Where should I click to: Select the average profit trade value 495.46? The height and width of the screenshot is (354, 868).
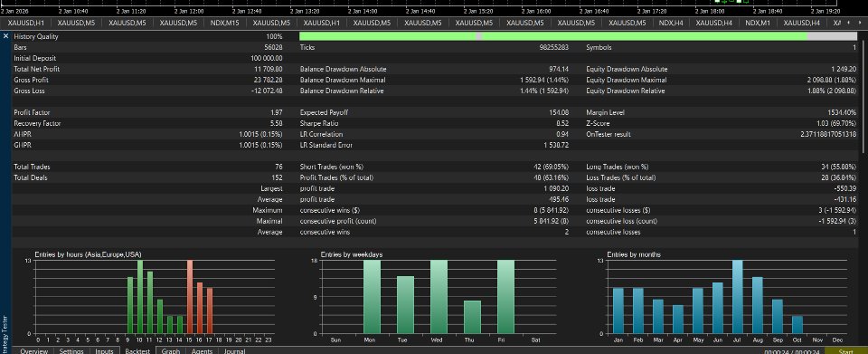point(560,199)
